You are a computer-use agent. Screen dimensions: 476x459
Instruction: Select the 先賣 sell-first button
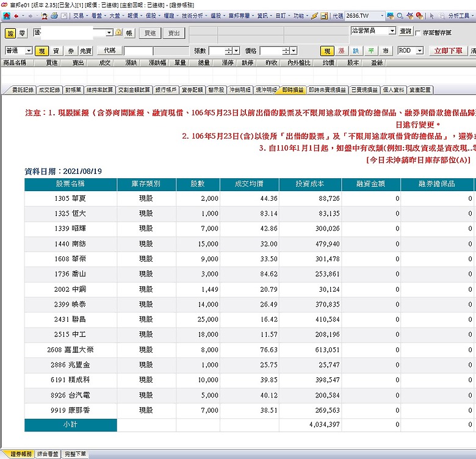[x=85, y=51]
